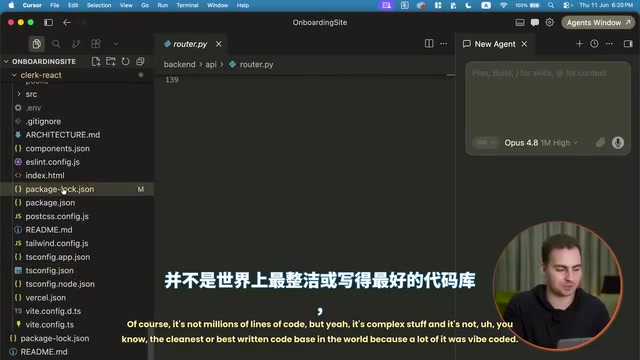Open the Opus 4.8 model dropdown

pyautogui.click(x=541, y=142)
